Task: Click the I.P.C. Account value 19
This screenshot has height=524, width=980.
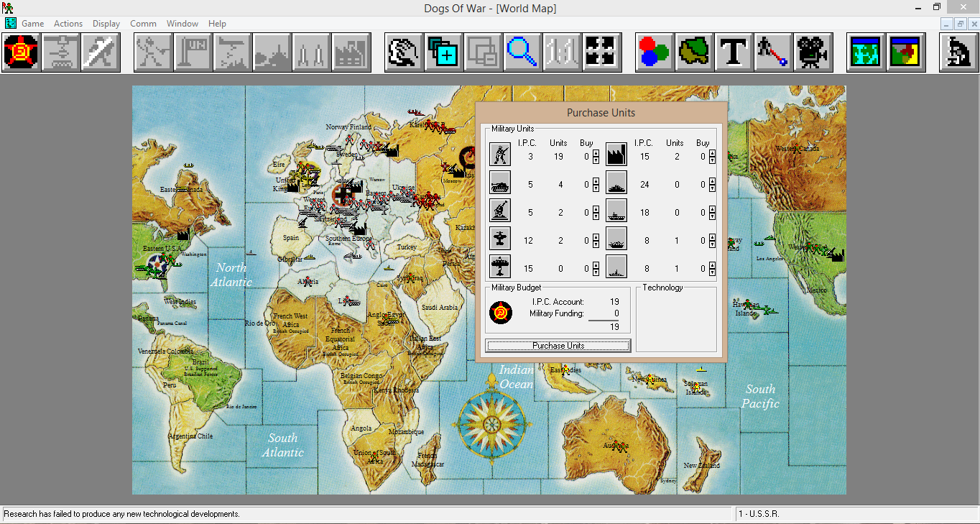Action: coord(614,302)
